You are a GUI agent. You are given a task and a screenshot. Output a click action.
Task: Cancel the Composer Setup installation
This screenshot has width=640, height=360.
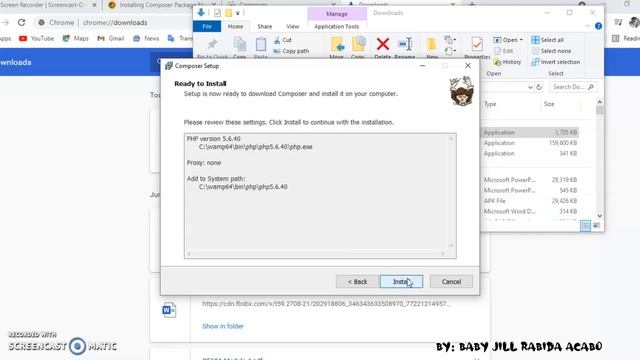click(451, 282)
